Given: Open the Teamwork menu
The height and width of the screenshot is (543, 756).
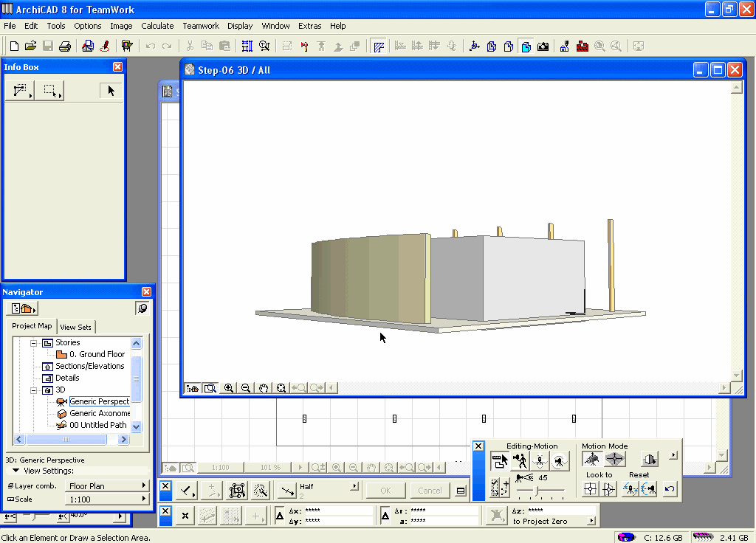Looking at the screenshot, I should (x=201, y=26).
